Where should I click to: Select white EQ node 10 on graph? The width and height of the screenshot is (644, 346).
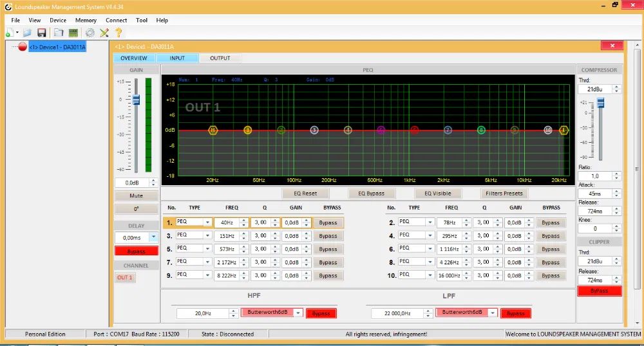548,130
